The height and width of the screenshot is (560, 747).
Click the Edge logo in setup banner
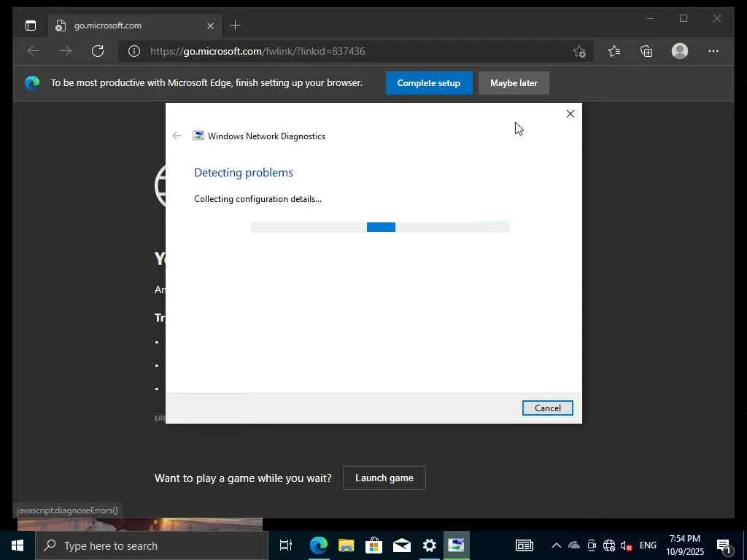[x=32, y=83]
